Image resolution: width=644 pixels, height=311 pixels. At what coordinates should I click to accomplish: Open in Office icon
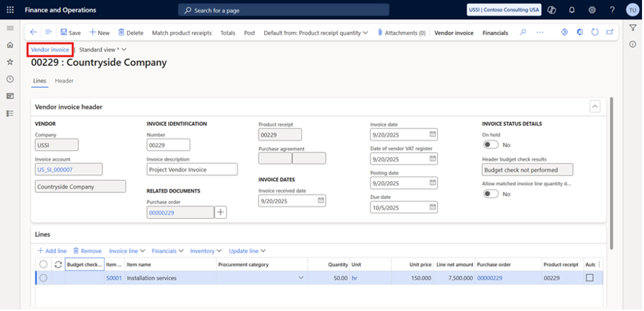(579, 32)
